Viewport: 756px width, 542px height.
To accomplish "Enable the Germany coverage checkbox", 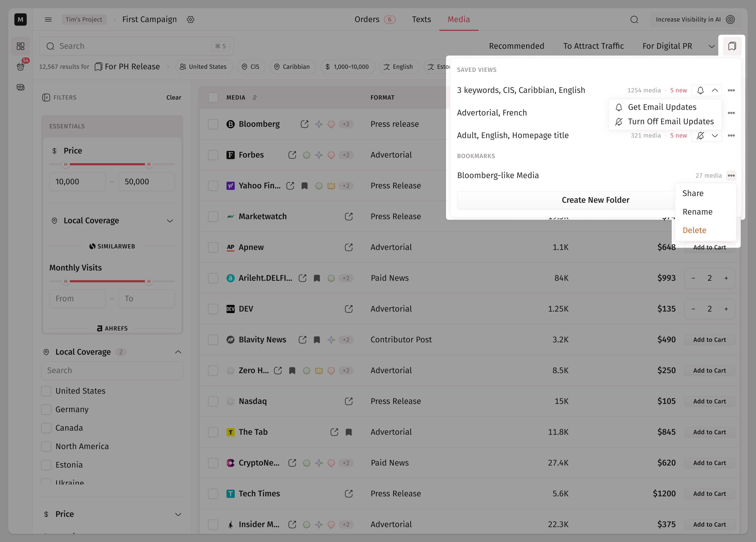I will [46, 409].
